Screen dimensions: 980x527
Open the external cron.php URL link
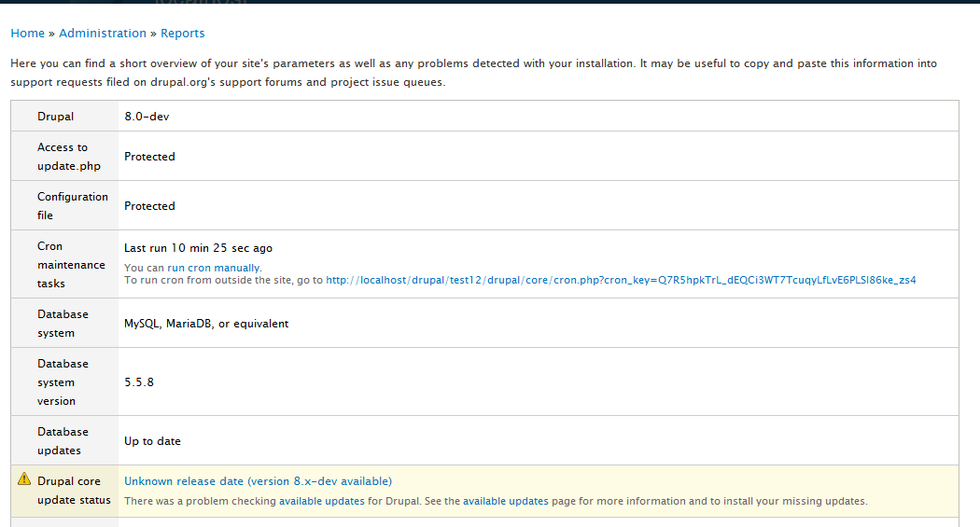621,281
